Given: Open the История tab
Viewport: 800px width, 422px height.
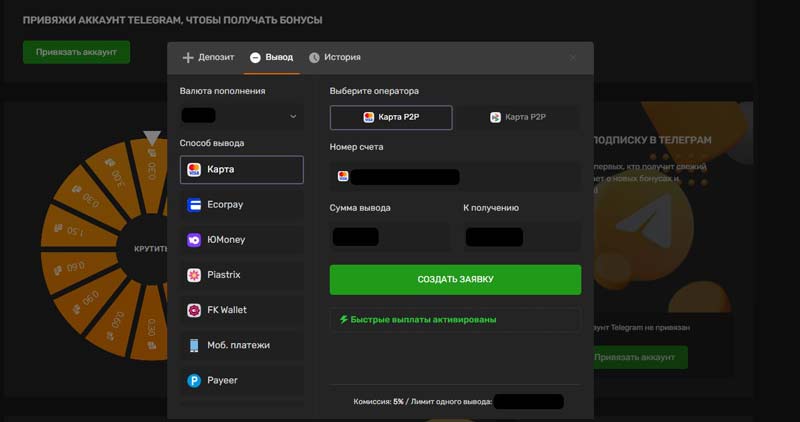Looking at the screenshot, I should pyautogui.click(x=335, y=58).
